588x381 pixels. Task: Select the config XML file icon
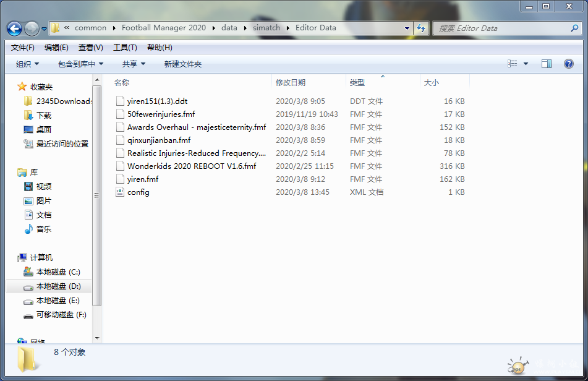pyautogui.click(x=120, y=192)
